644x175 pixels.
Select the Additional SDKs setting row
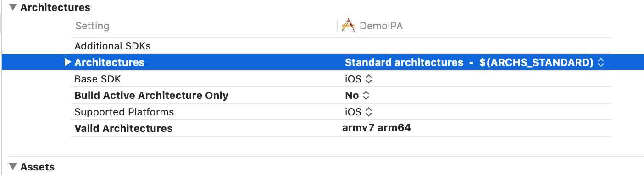coord(341,46)
